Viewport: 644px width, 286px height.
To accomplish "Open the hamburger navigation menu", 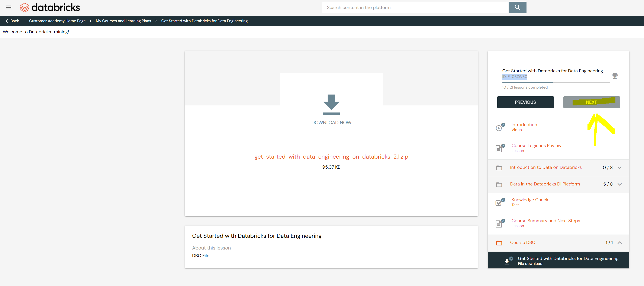I will [x=8, y=7].
